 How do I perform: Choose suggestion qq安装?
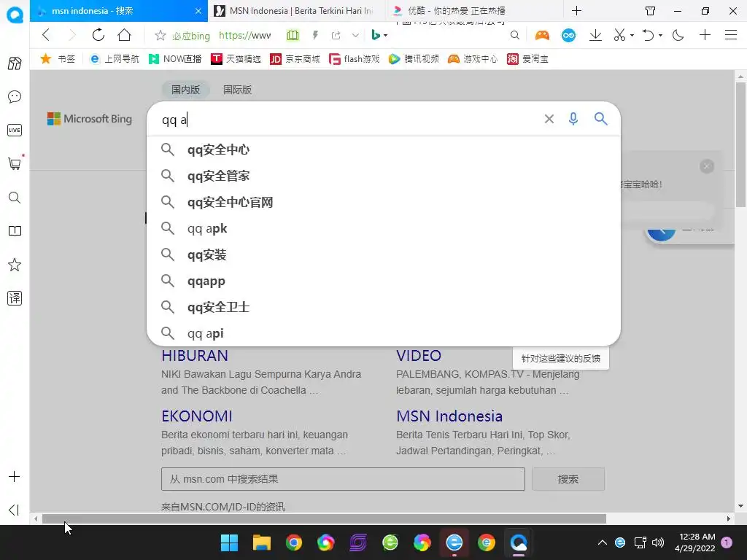[384, 254]
